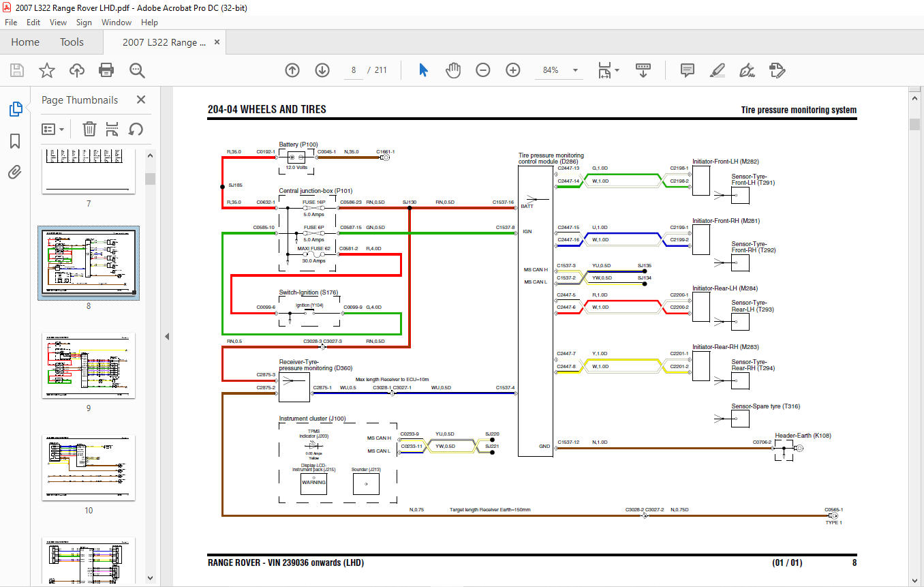Viewport: 924px width, 587px height.
Task: Open thumbnail options dropdown menu
Action: [53, 129]
